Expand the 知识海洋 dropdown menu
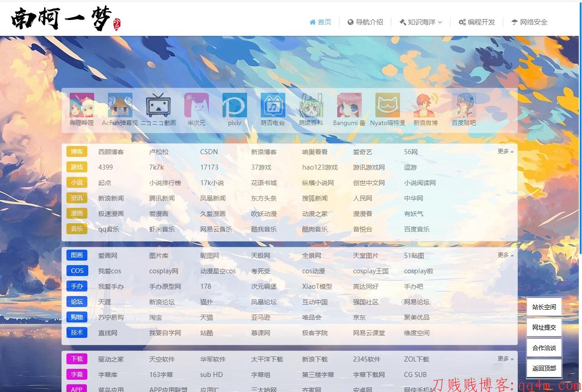The width and height of the screenshot is (582, 392). pyautogui.click(x=421, y=22)
